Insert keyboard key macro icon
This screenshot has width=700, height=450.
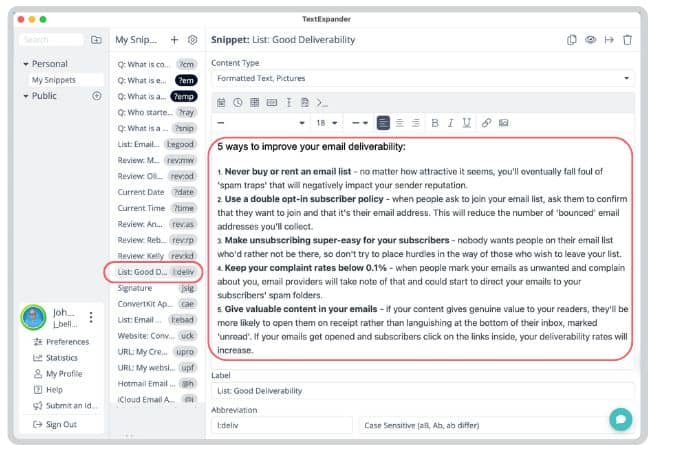tap(271, 103)
